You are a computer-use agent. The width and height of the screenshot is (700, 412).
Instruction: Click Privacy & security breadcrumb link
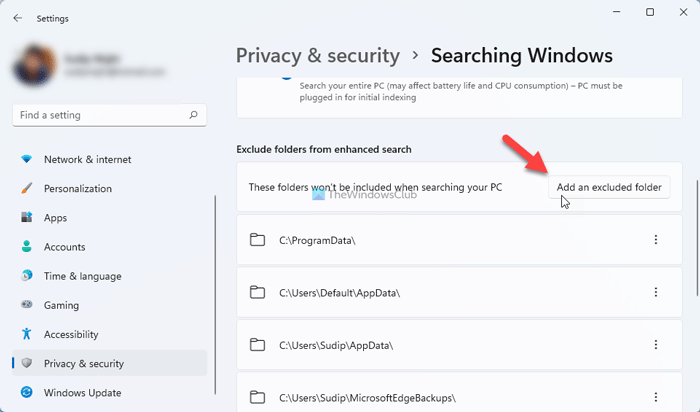(317, 55)
